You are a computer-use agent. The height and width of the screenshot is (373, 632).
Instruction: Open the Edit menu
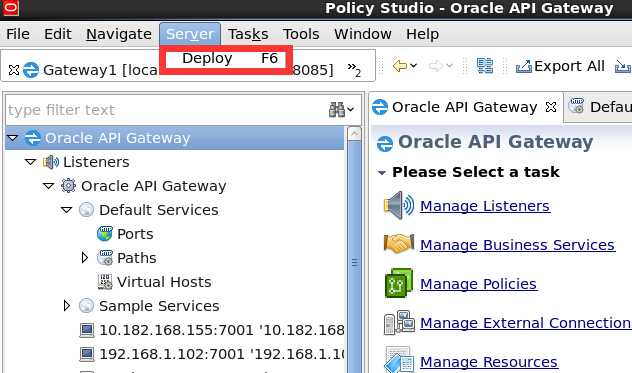pos(58,34)
